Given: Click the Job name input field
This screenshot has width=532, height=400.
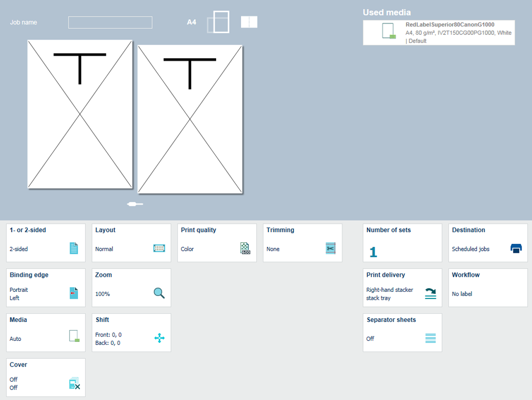Looking at the screenshot, I should point(110,22).
